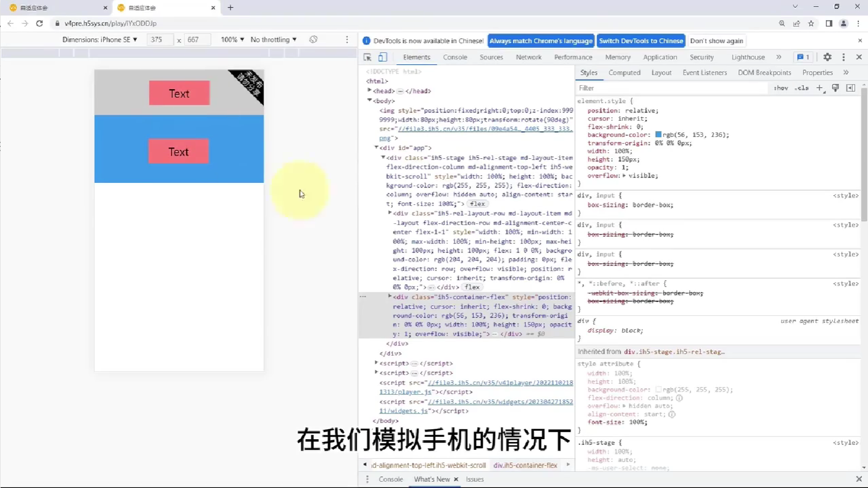Switch to the Network panel tab

[x=529, y=57]
